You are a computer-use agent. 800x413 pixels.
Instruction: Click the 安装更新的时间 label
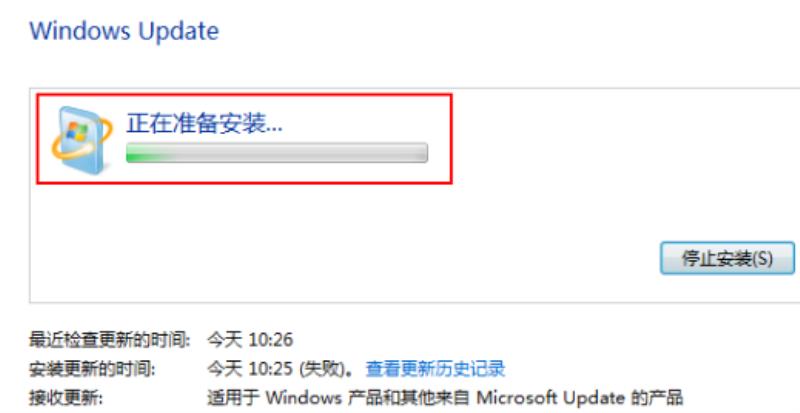(x=92, y=368)
